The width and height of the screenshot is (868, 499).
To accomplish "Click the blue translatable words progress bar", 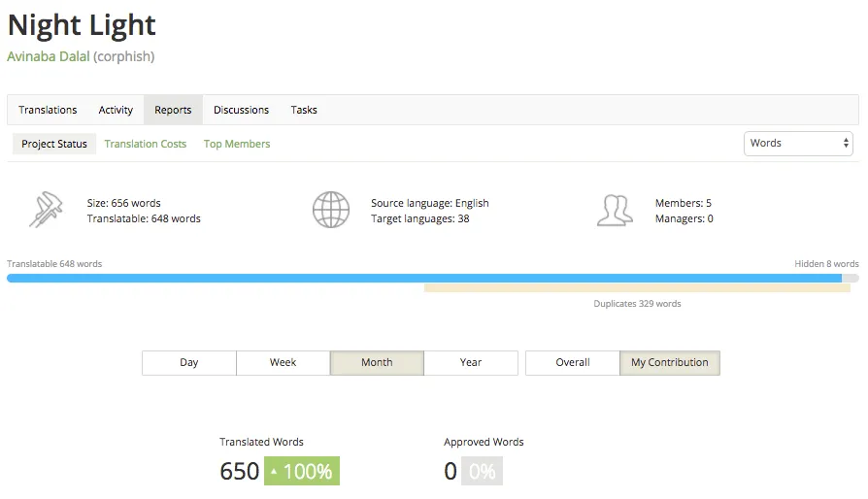I will [424, 278].
